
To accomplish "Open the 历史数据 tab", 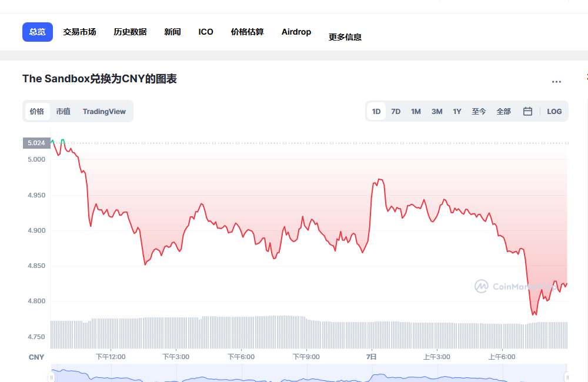I will (x=130, y=32).
